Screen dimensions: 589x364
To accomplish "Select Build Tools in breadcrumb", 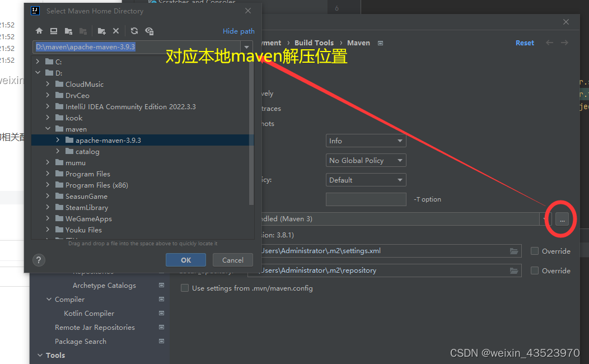I will click(x=314, y=43).
